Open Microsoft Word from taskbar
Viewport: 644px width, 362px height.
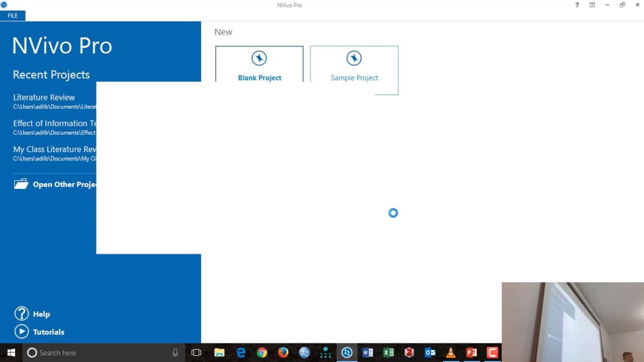point(367,352)
